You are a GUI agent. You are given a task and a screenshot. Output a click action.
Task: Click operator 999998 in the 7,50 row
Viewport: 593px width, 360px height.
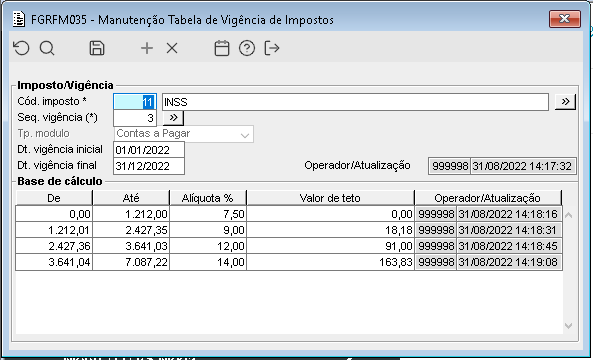click(436, 214)
